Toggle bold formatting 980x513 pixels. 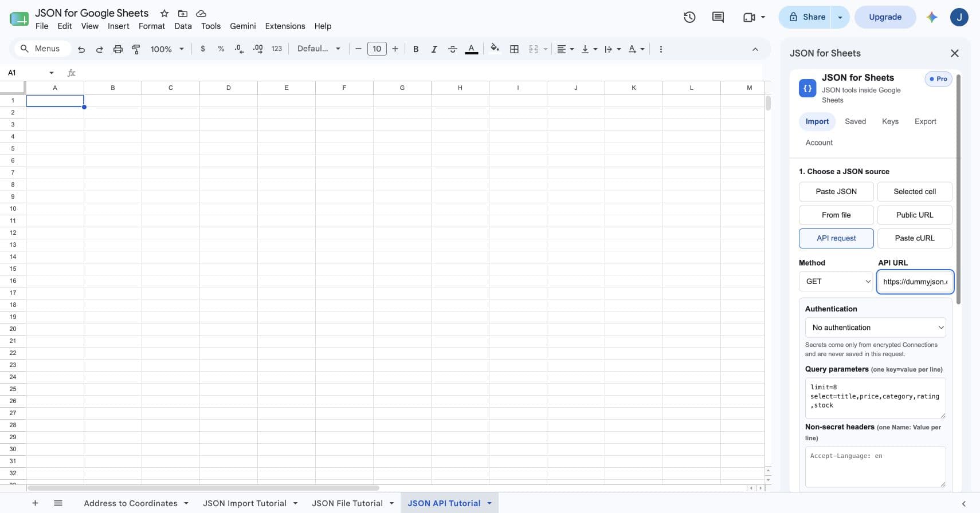pos(416,49)
